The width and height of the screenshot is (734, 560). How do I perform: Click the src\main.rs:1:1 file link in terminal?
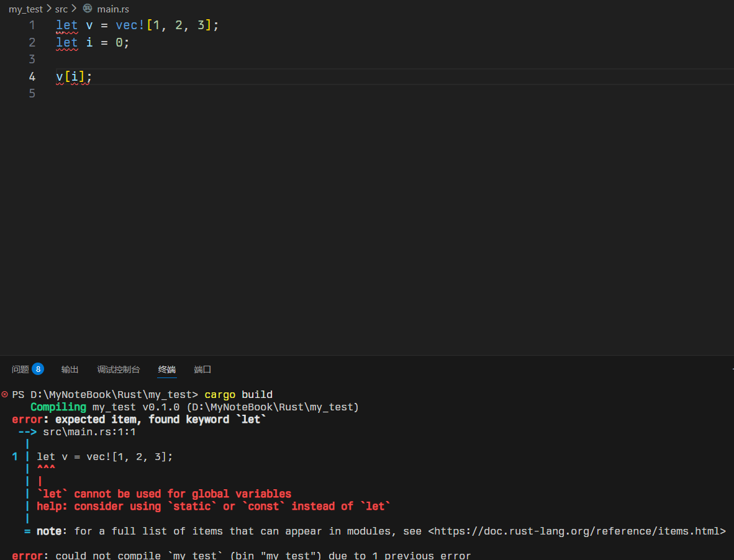[89, 432]
